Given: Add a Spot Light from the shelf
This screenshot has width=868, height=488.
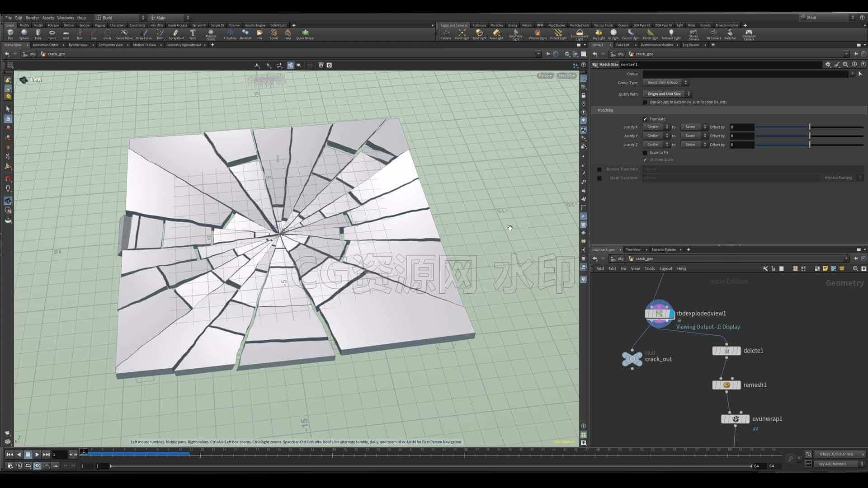Looking at the screenshot, I should pyautogui.click(x=479, y=34).
